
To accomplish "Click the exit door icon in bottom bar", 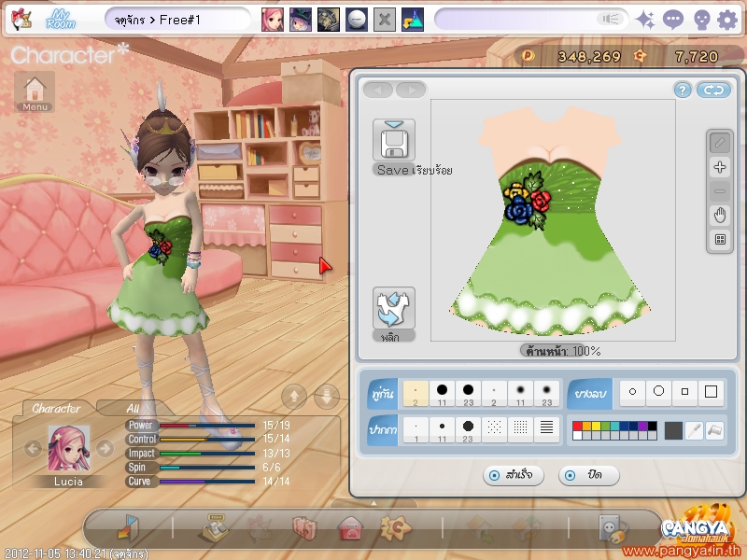I will 128,528.
